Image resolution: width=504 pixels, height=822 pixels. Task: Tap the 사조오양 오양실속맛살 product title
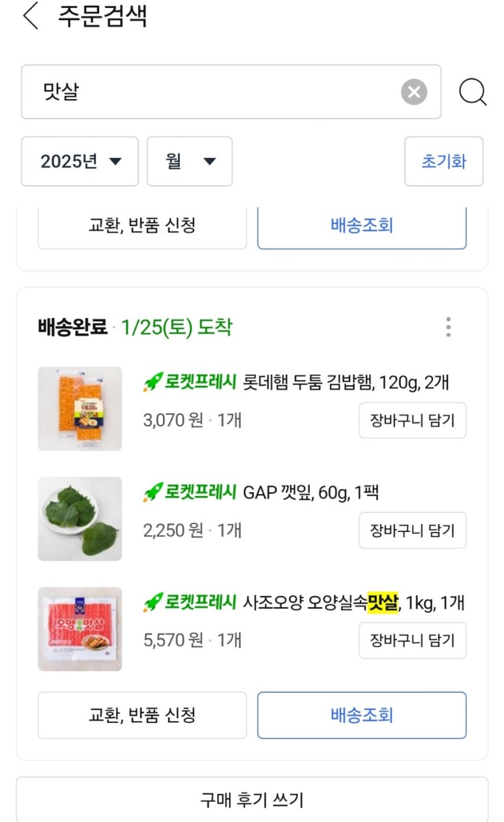point(353,602)
